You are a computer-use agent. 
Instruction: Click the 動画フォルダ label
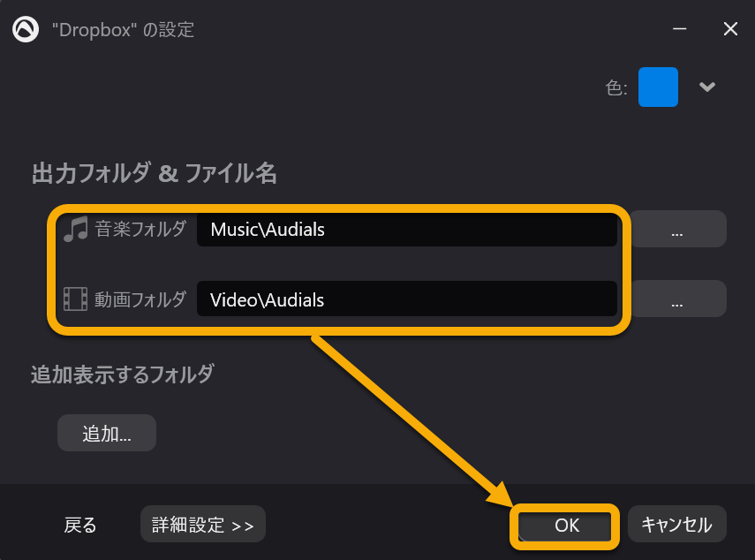[140, 299]
